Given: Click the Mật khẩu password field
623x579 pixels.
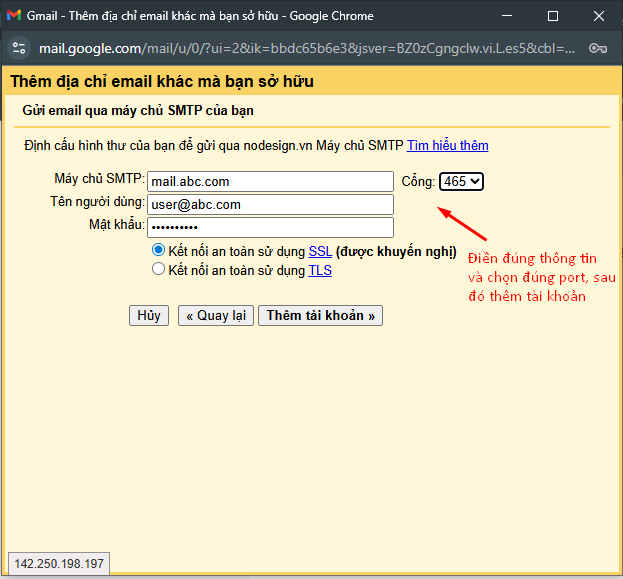Looking at the screenshot, I should click(x=270, y=228).
